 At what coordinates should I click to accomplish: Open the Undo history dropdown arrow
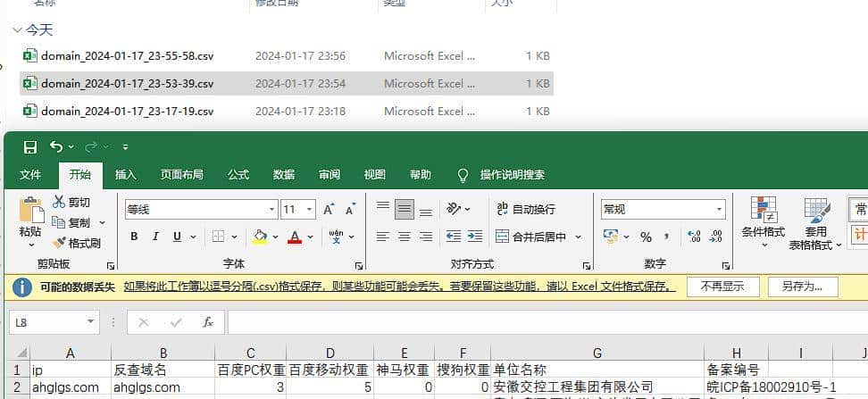coord(71,146)
